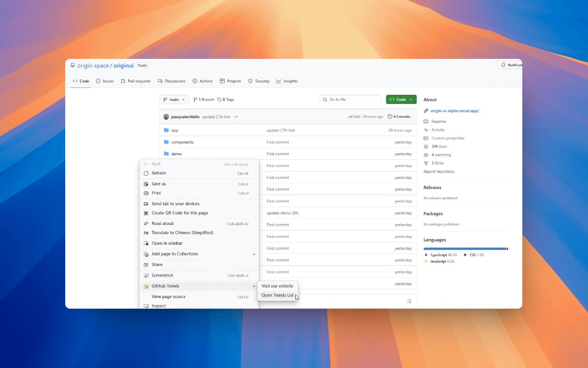Click the link chain icon under About
Viewport: 588px width, 368px height.
426,111
